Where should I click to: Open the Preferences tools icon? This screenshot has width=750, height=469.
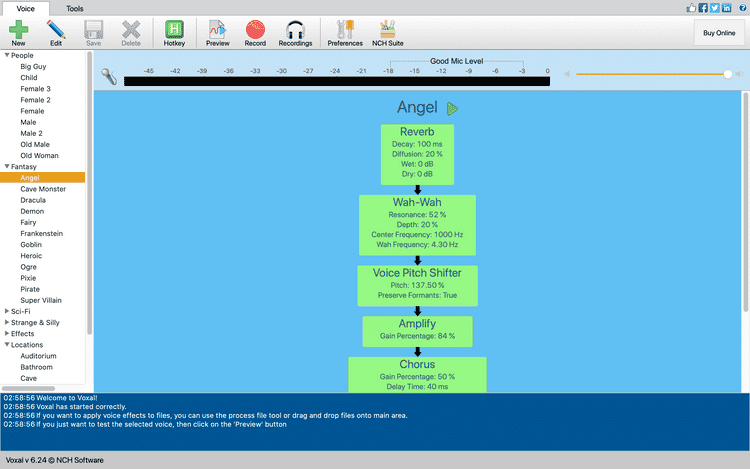(345, 30)
